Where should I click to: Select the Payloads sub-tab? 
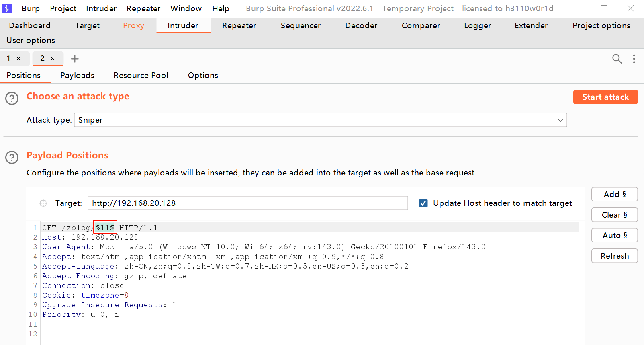pyautogui.click(x=77, y=75)
